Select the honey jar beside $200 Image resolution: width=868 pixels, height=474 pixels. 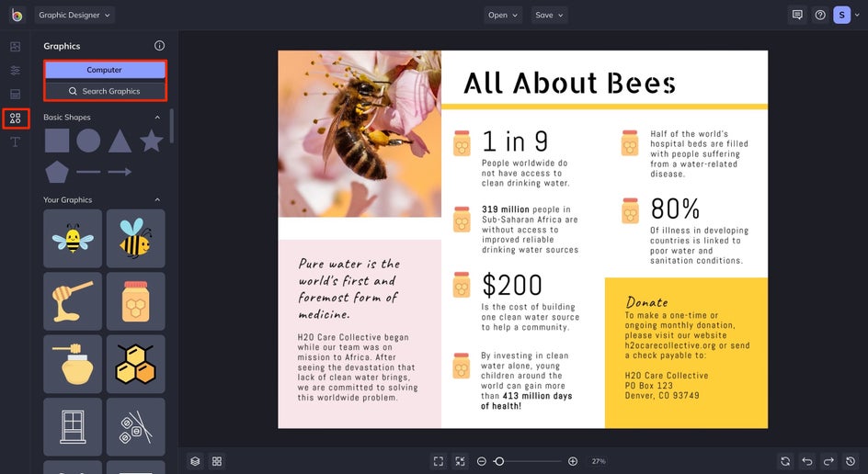click(462, 285)
